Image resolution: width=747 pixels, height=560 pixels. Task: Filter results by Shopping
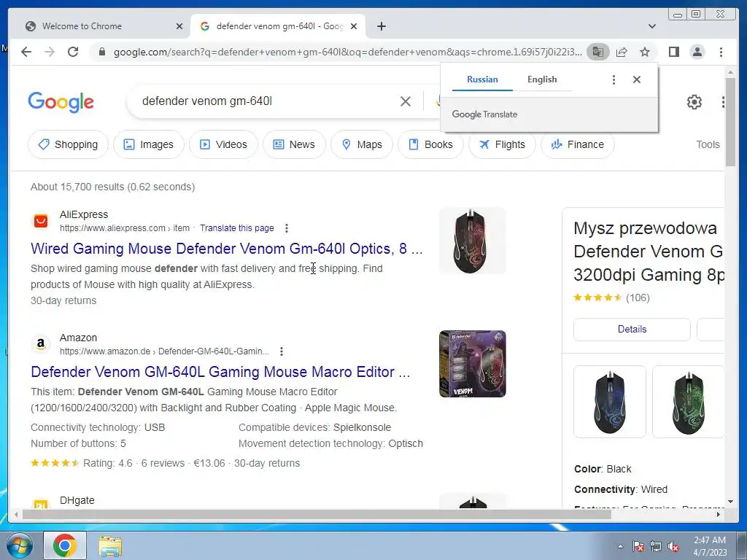(x=68, y=144)
